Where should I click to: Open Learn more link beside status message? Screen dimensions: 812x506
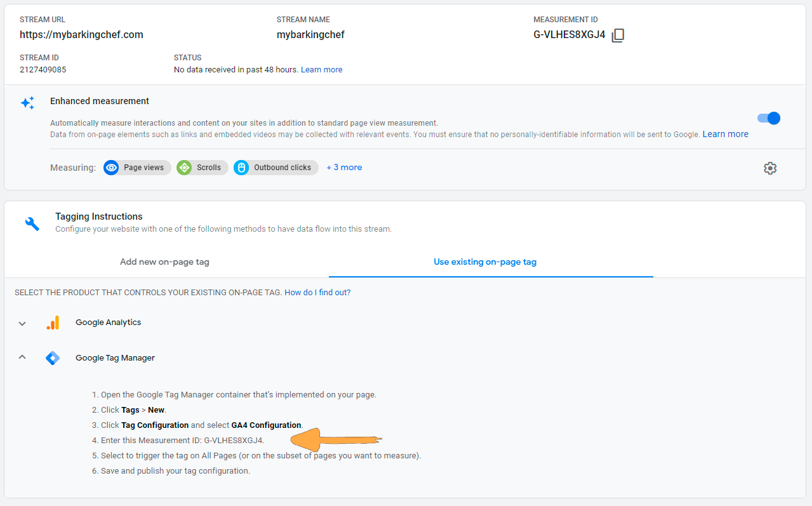[322, 70]
